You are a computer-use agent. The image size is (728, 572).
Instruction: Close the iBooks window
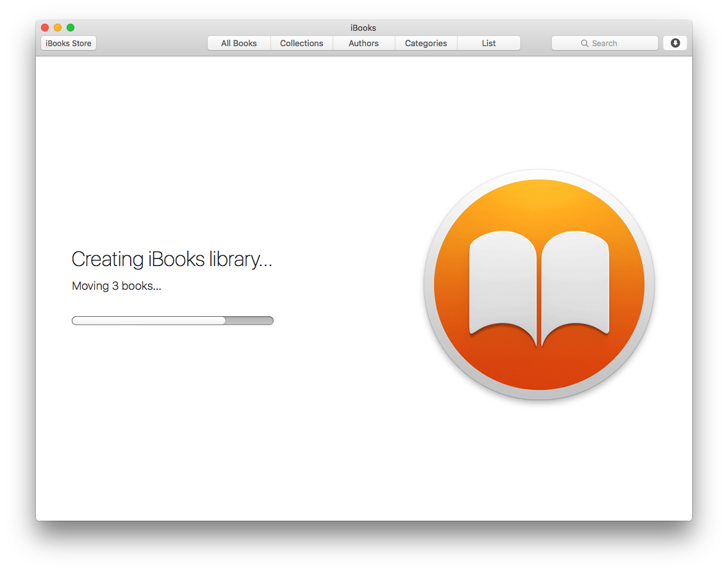[45, 28]
